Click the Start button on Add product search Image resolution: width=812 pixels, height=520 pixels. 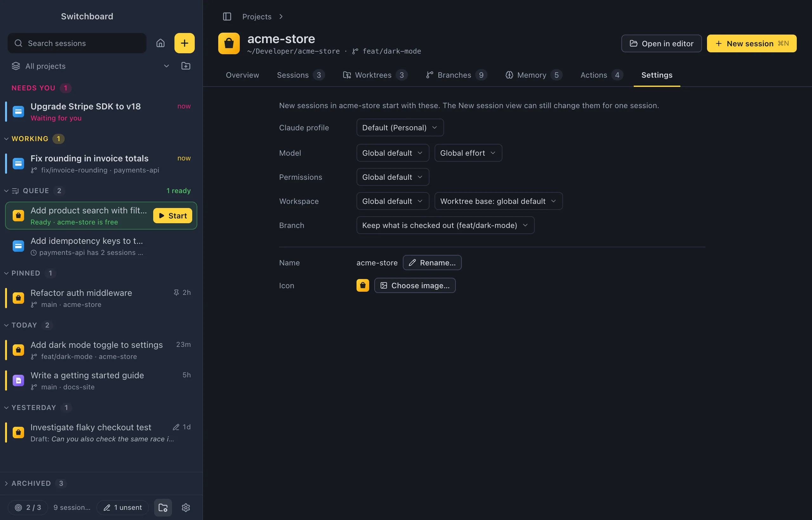tap(173, 216)
